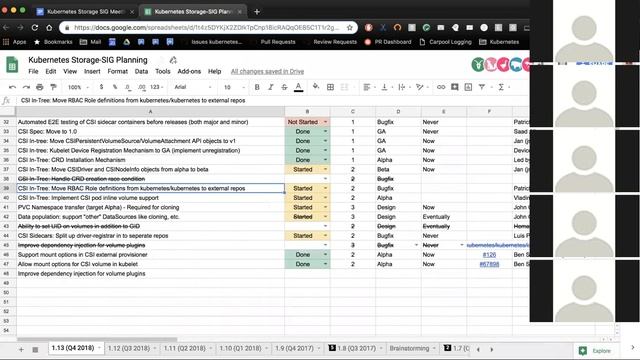Click the Insert chart icon

tap(468, 87)
